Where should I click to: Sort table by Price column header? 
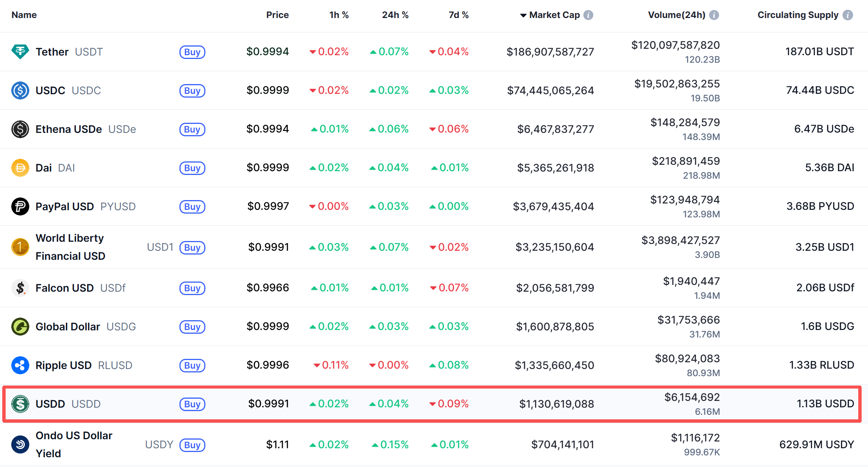point(277,15)
